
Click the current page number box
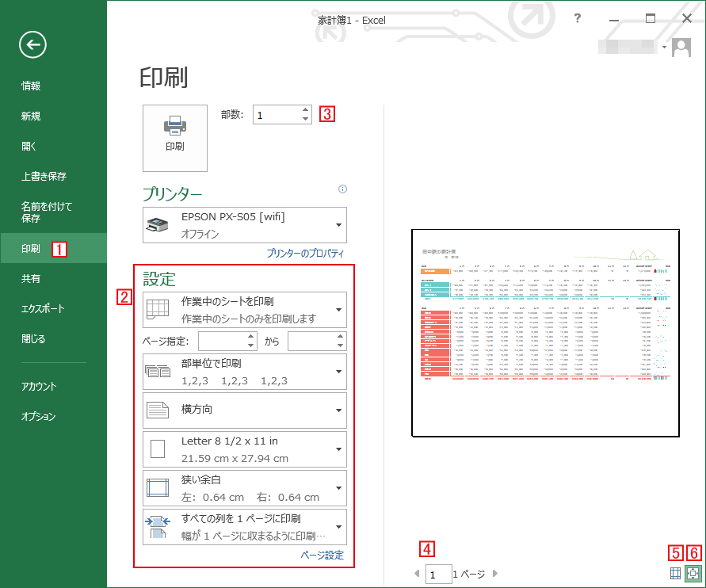pyautogui.click(x=438, y=574)
